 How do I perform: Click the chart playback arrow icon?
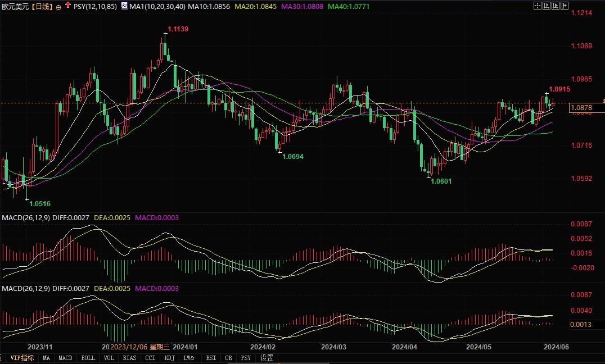tap(556, 6)
